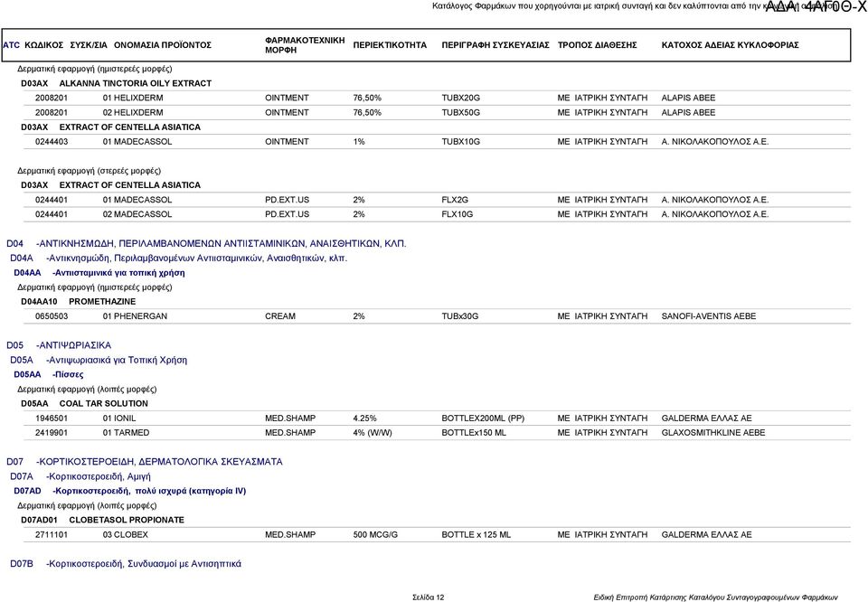Click the D07A Κορτικοστεροειδή, Αμιγή subheading

tap(80, 476)
